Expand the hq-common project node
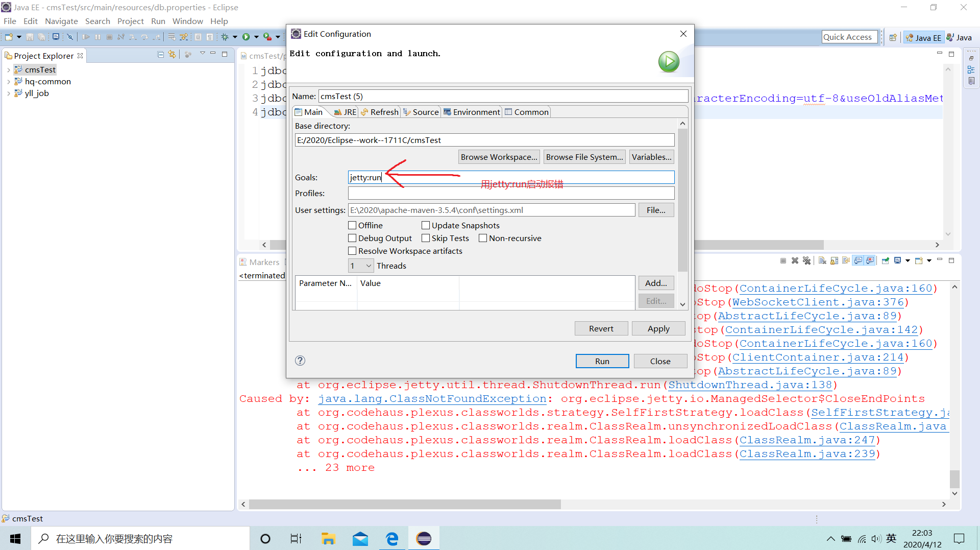Viewport: 980px width, 550px height. [x=9, y=82]
